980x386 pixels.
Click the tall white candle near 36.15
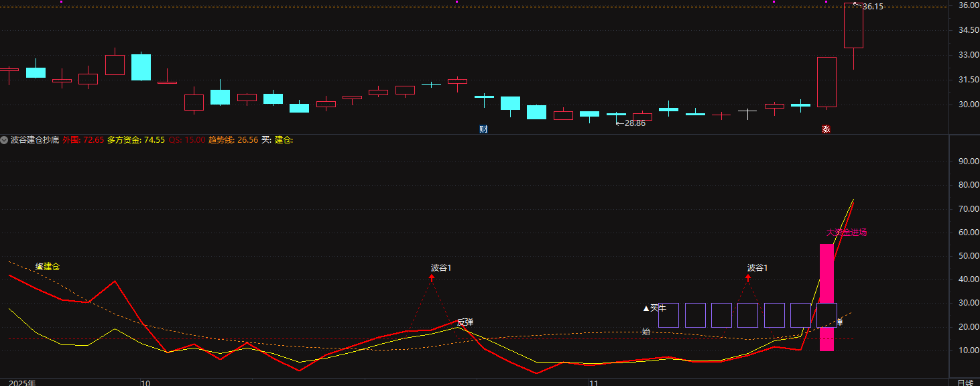[853, 25]
